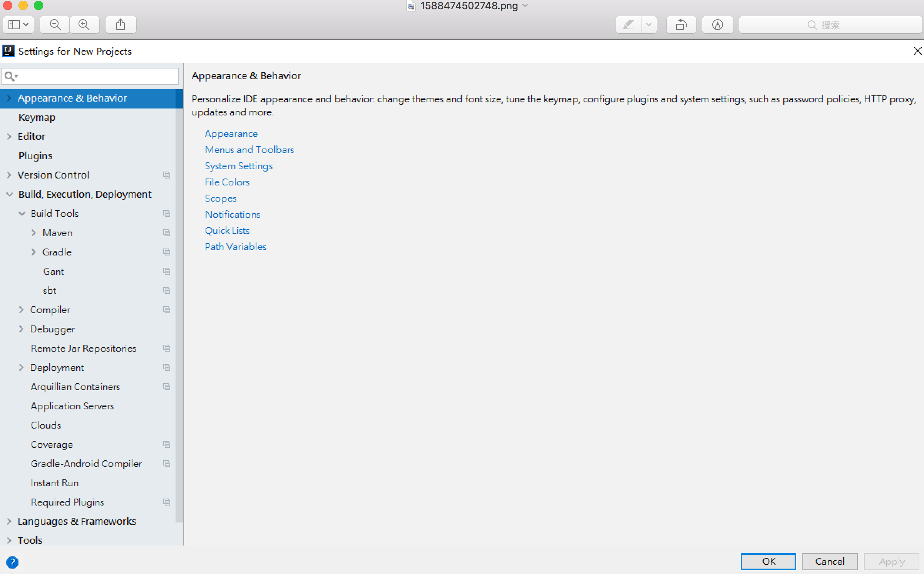This screenshot has height=574, width=924.
Task: Click the zoom out magnifier icon
Action: pos(55,25)
